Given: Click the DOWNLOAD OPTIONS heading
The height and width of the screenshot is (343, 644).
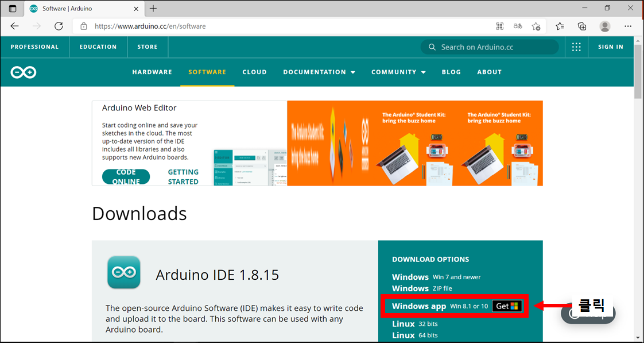Looking at the screenshot, I should [430, 260].
